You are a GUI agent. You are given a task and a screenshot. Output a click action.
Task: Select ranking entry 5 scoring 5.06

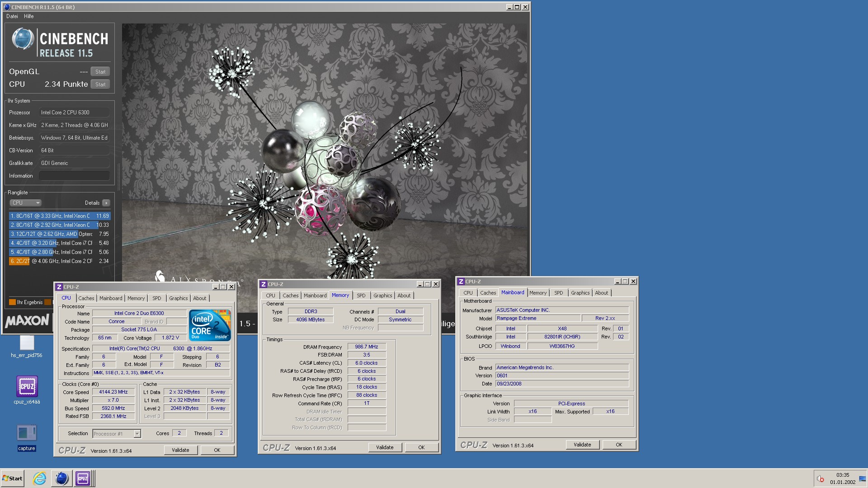click(x=60, y=252)
